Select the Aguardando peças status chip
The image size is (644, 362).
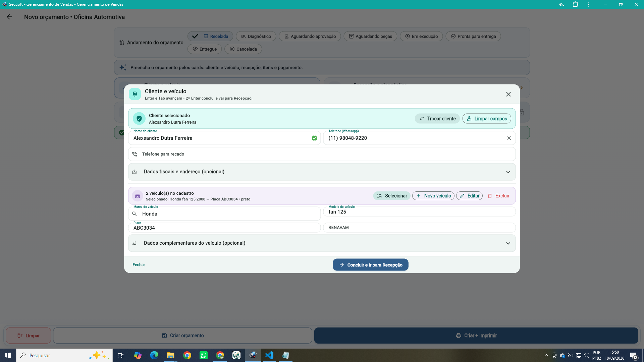tap(370, 36)
